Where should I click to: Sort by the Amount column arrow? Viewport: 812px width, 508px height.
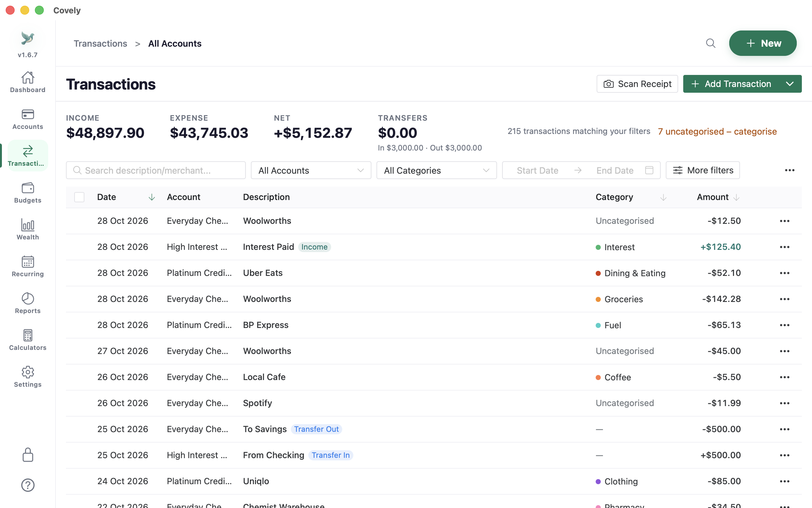click(736, 197)
